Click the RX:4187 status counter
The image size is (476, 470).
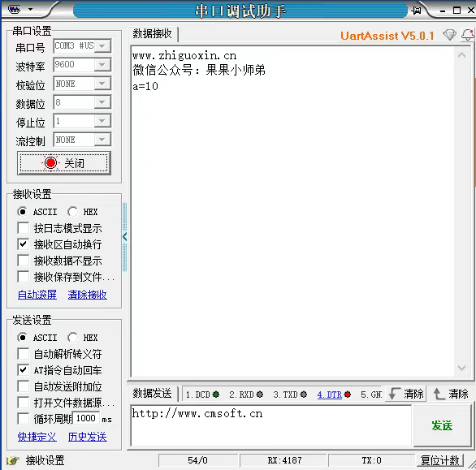284,460
